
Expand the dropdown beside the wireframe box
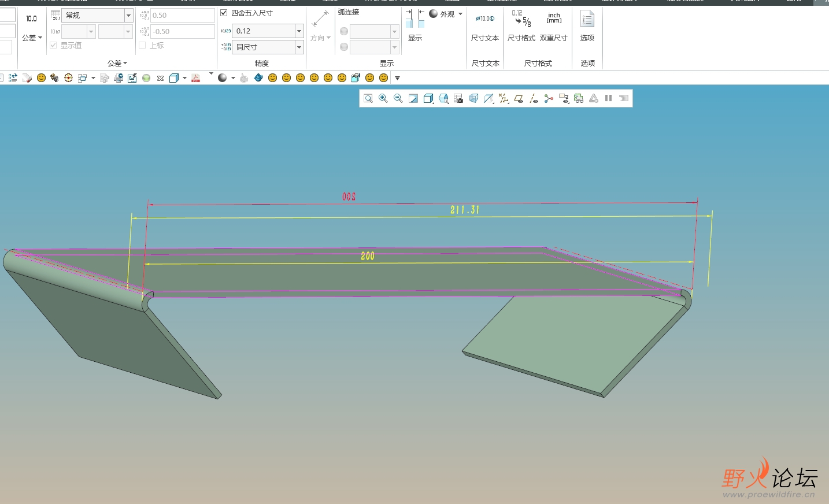184,78
